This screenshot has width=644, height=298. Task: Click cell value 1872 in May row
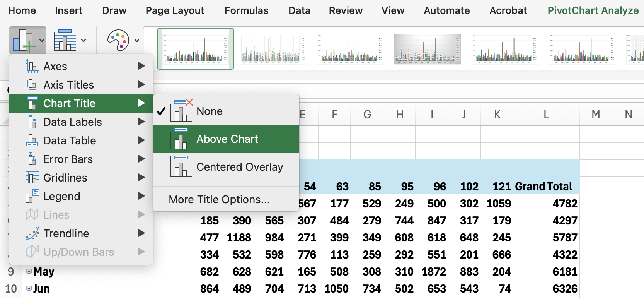click(x=434, y=272)
